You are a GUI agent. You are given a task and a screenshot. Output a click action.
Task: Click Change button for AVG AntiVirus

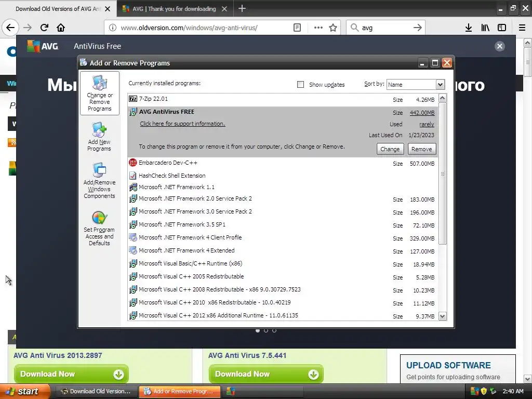pyautogui.click(x=390, y=149)
